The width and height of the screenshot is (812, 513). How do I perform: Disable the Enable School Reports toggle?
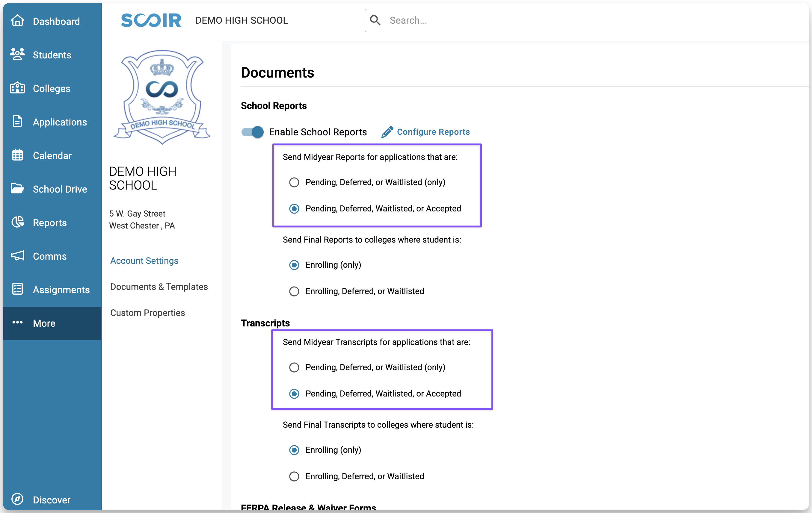coord(253,132)
